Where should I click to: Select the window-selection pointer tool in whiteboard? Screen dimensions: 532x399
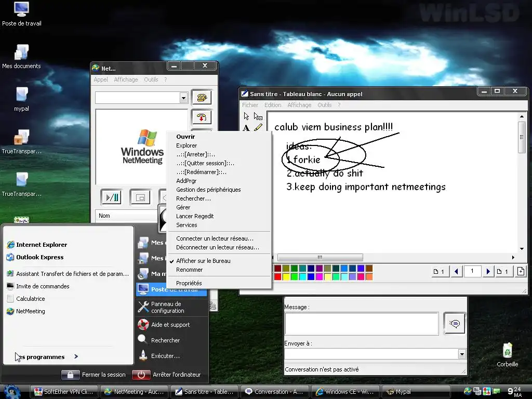(x=258, y=116)
